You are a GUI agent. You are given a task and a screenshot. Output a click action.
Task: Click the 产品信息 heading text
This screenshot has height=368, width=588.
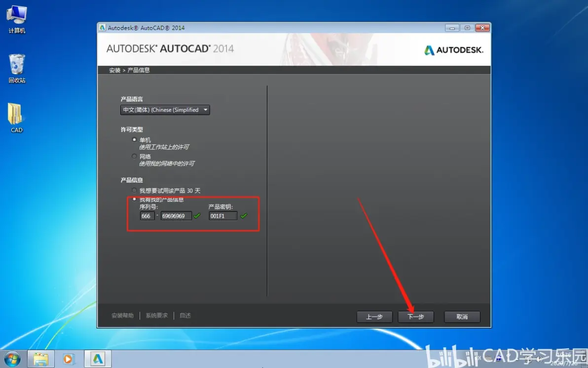pyautogui.click(x=132, y=180)
